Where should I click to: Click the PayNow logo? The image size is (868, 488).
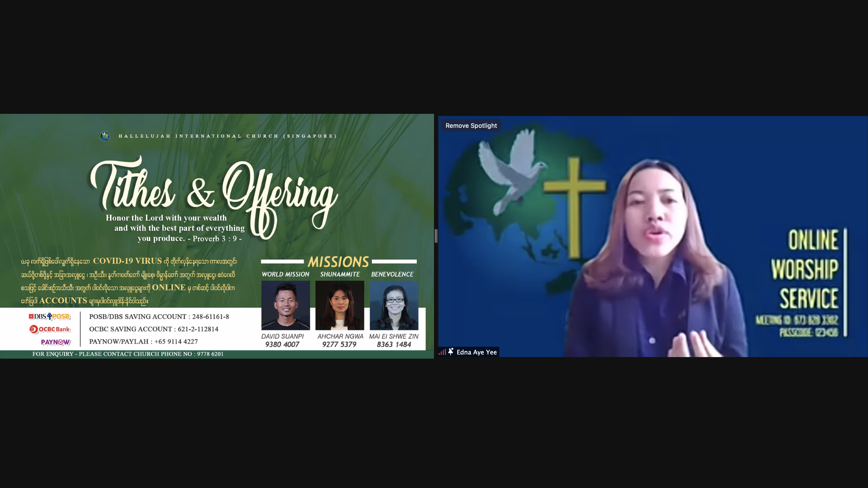tap(56, 342)
